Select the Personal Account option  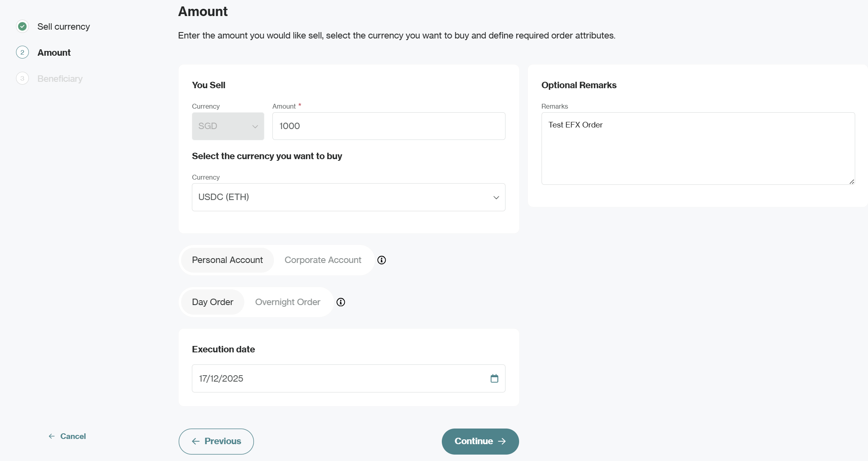pyautogui.click(x=227, y=260)
